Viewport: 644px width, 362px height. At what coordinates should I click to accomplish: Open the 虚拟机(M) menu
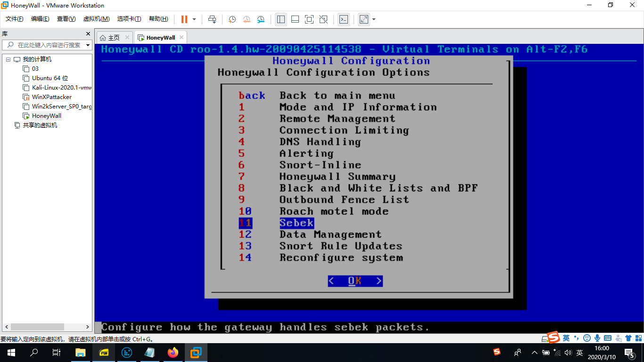coord(96,19)
